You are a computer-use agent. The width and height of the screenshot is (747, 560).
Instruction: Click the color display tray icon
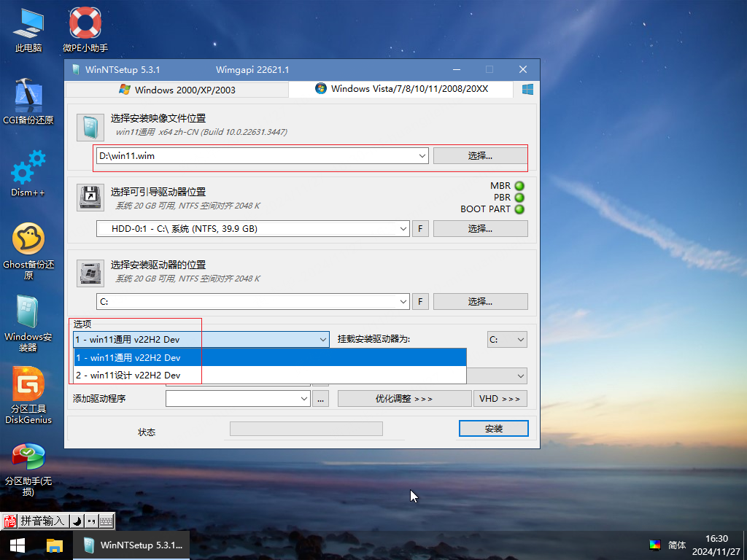tap(655, 545)
